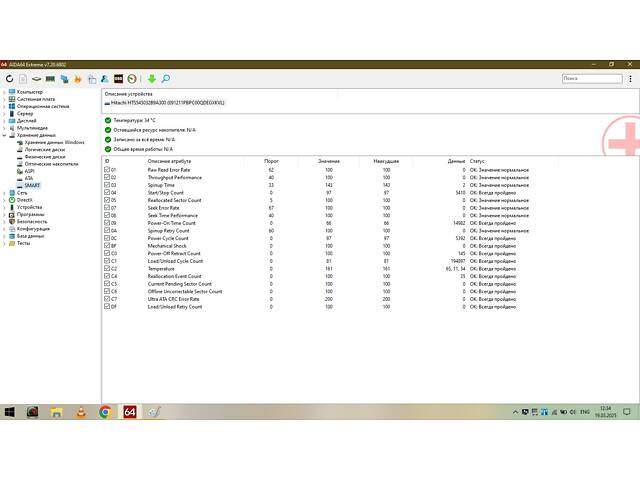Toggle checkbox for 04 Start/Stop Count
Screen dimensions: 640x480
point(107,192)
